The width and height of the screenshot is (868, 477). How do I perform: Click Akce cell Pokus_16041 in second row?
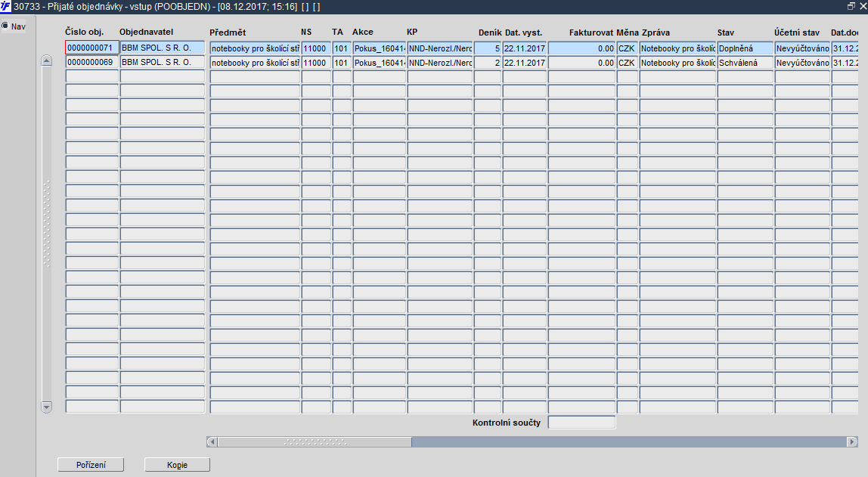(x=380, y=63)
